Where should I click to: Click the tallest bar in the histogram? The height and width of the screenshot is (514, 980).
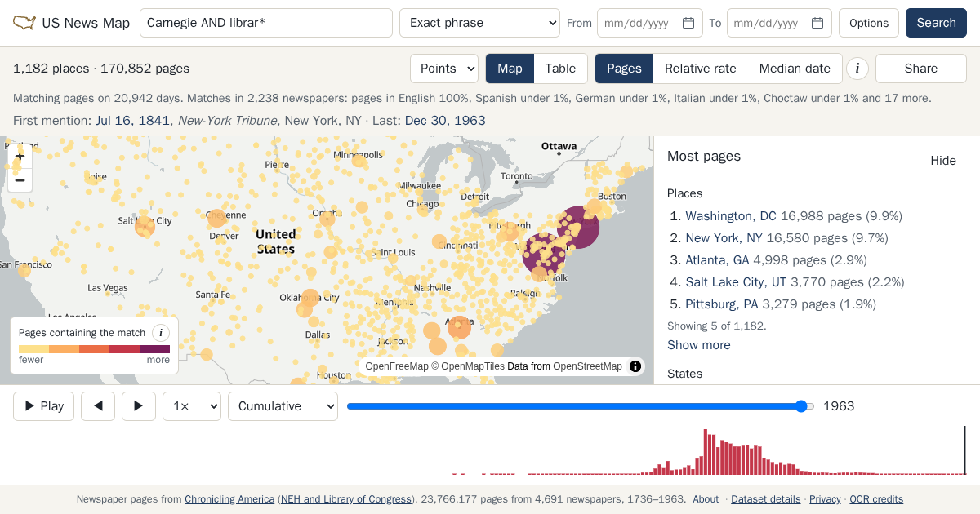click(x=705, y=451)
